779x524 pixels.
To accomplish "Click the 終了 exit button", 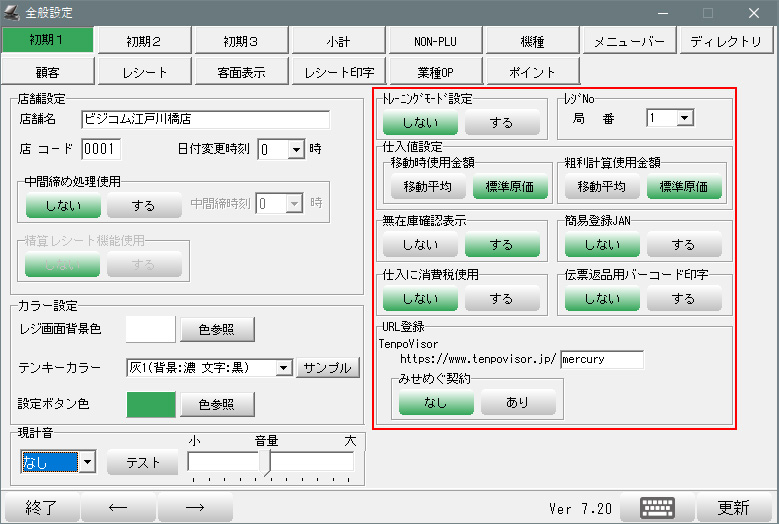I will [41, 507].
